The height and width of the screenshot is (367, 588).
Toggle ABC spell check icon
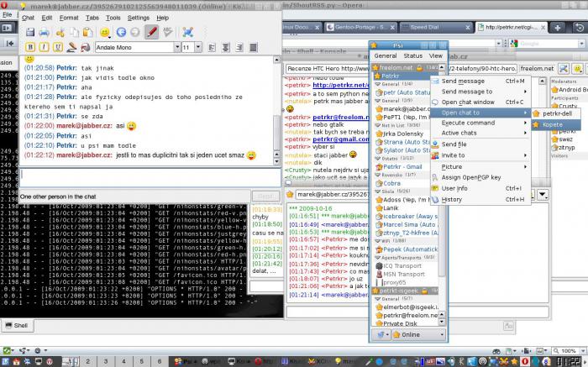[x=168, y=32]
